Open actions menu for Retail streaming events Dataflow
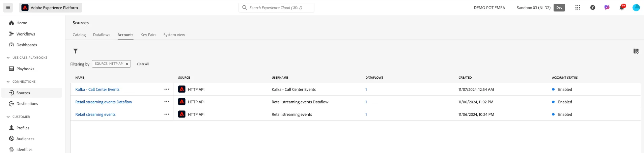644x153 pixels. click(x=167, y=102)
